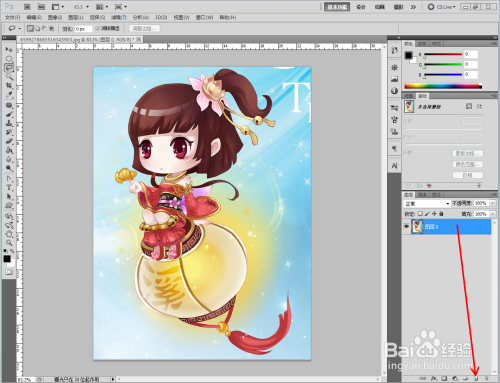Select the Horizontal Type tool
The height and width of the screenshot is (383, 500).
(9, 188)
